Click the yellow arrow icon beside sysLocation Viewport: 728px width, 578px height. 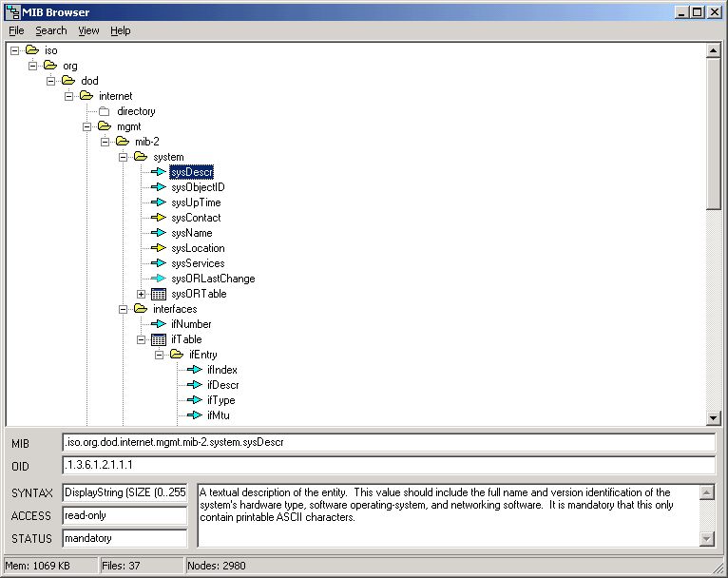159,248
